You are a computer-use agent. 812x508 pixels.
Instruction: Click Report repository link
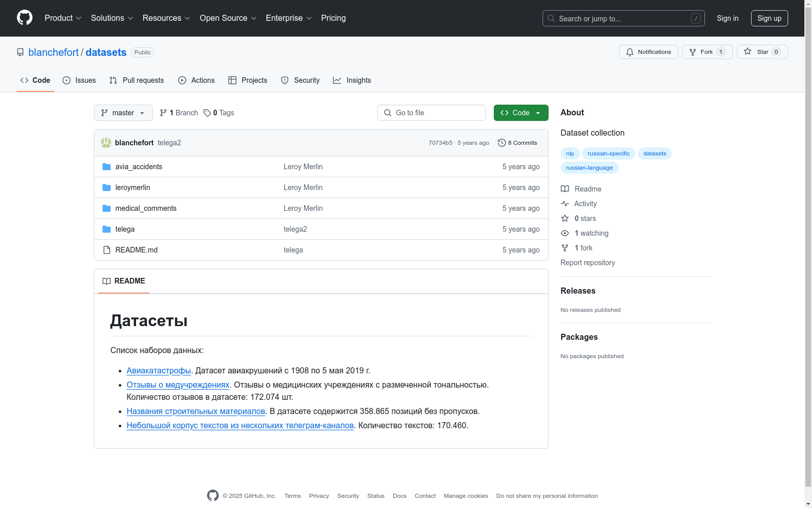click(x=588, y=263)
